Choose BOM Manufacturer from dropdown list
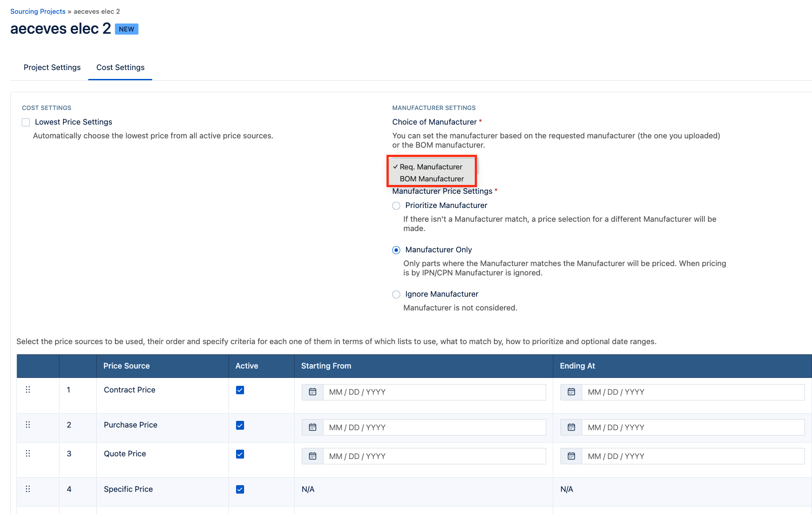The height and width of the screenshot is (514, 812). click(431, 179)
